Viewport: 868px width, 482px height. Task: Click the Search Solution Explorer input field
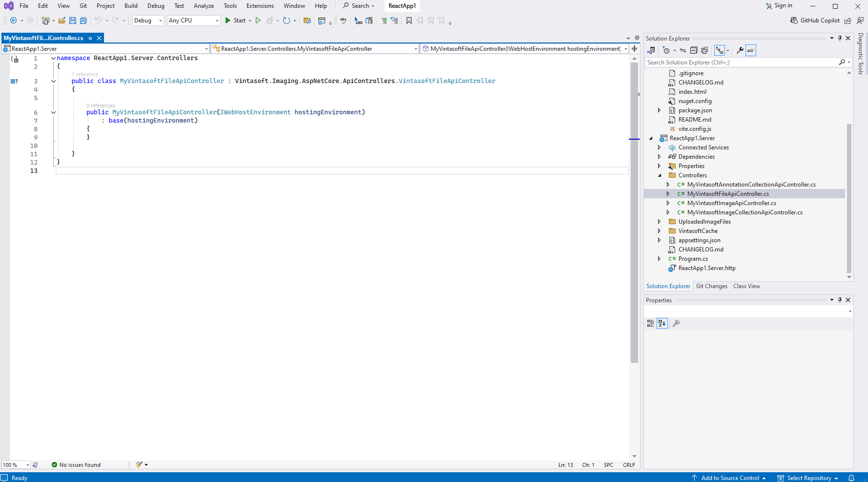click(x=741, y=63)
